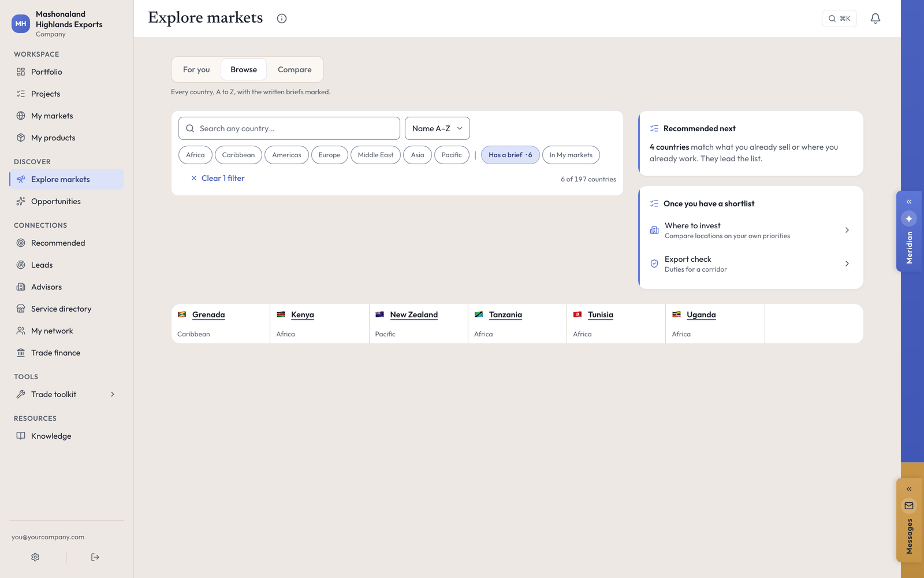Toggle the Africa region filter

click(x=195, y=155)
